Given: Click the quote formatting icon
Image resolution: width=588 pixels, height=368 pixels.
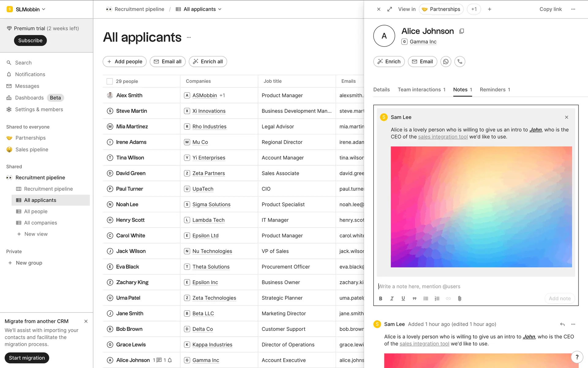Looking at the screenshot, I should (x=414, y=298).
